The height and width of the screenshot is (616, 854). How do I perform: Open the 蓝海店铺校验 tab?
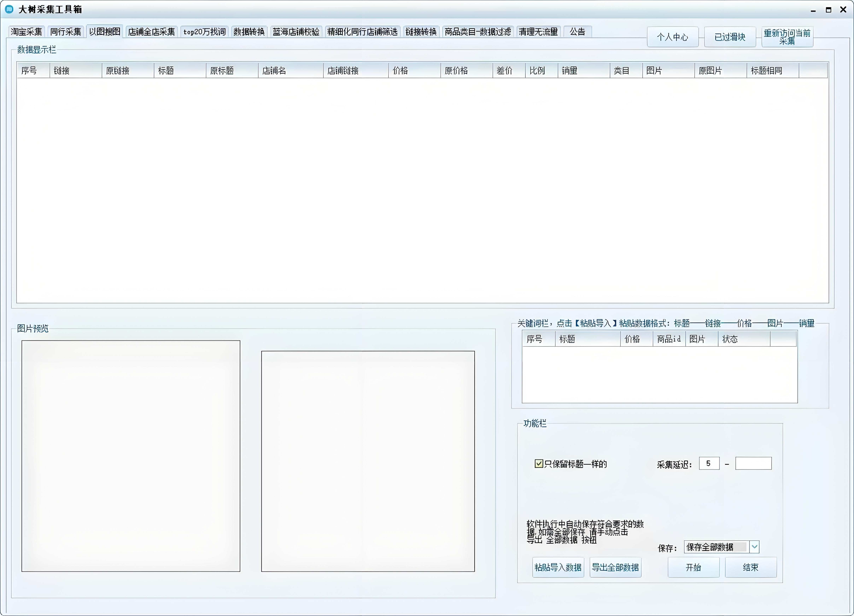coord(296,32)
